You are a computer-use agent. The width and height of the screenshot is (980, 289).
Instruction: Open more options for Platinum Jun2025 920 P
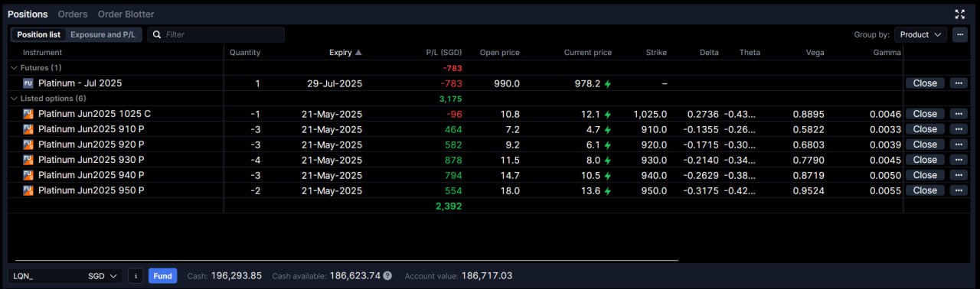pyautogui.click(x=959, y=144)
